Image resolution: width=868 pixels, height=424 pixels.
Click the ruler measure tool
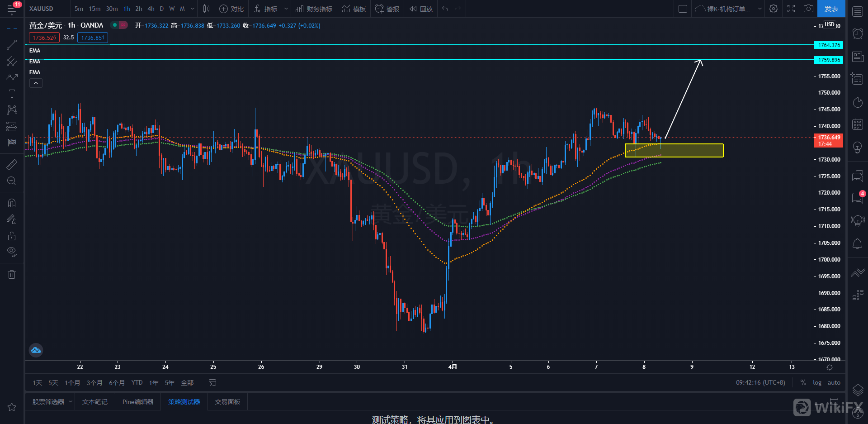pos(12,165)
